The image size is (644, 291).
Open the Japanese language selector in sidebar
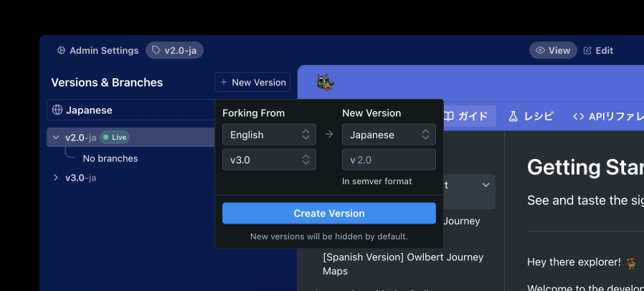click(131, 110)
